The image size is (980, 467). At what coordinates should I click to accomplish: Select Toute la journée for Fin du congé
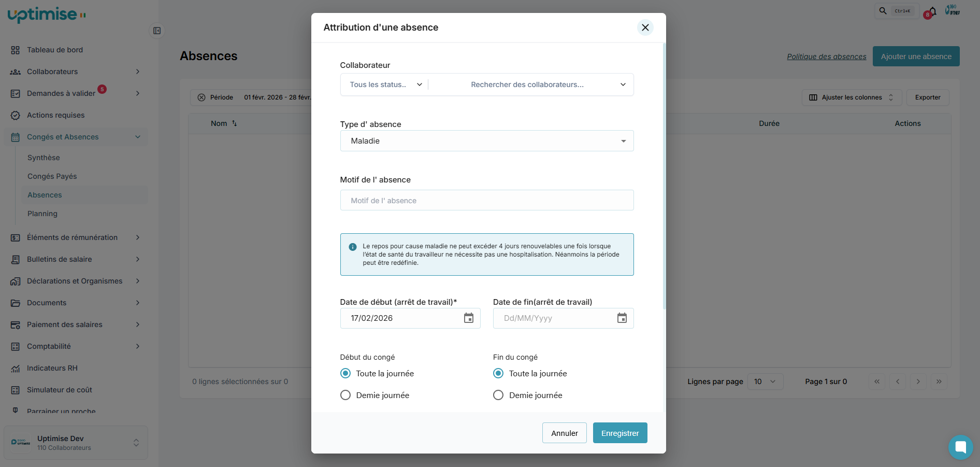[x=498, y=374]
